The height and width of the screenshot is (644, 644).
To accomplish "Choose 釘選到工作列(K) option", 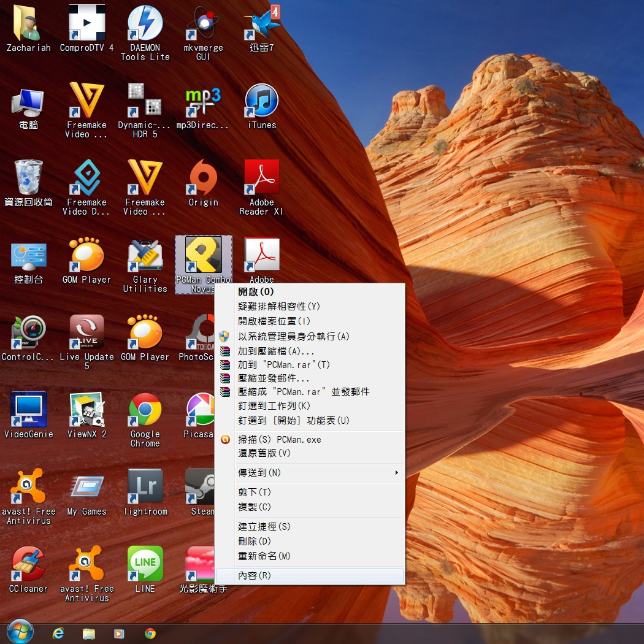I will click(x=310, y=406).
